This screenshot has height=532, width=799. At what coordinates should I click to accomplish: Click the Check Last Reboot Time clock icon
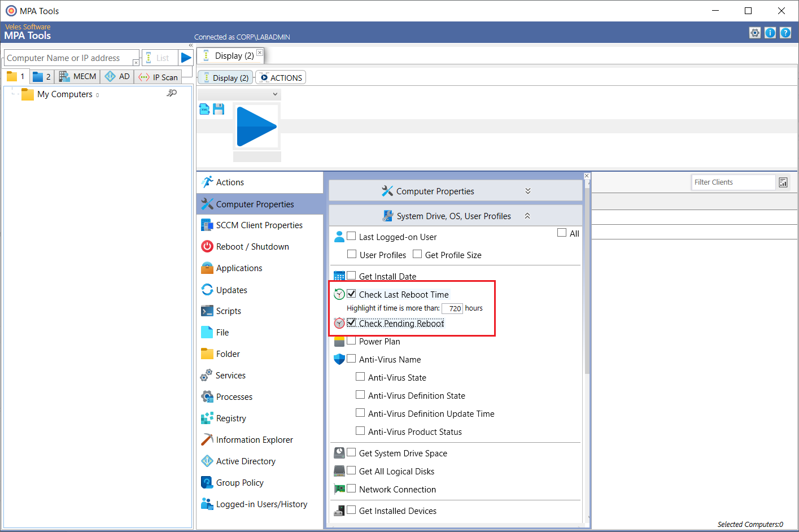[339, 294]
